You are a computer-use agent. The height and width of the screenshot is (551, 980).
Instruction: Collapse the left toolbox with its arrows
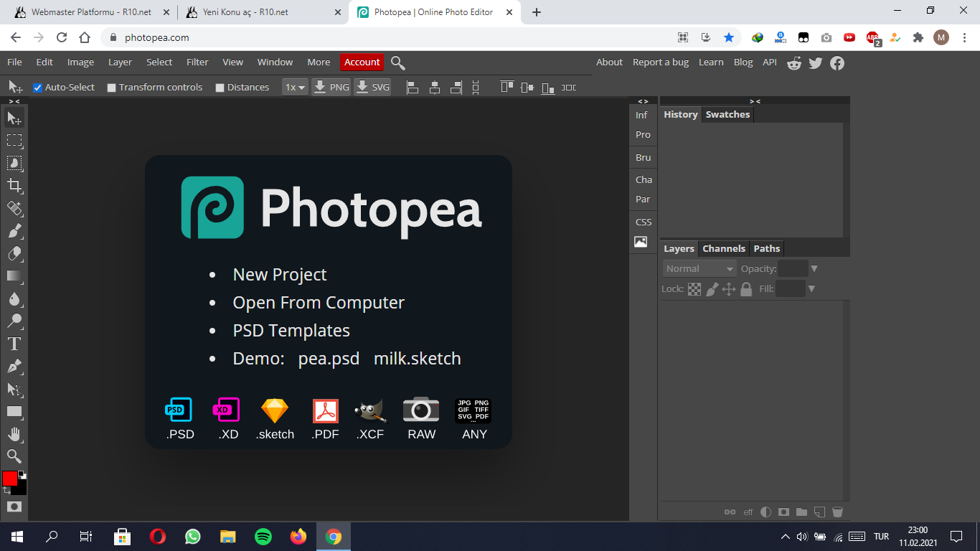tap(14, 101)
